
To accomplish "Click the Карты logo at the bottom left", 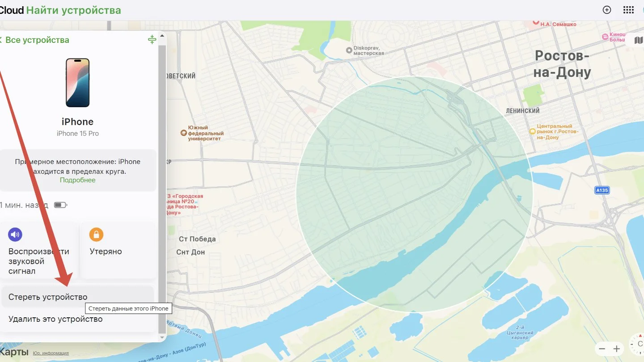I will [13, 351].
